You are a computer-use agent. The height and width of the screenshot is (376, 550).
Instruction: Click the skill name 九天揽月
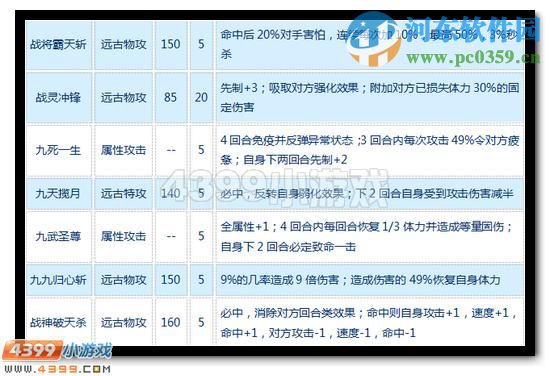coord(58,194)
